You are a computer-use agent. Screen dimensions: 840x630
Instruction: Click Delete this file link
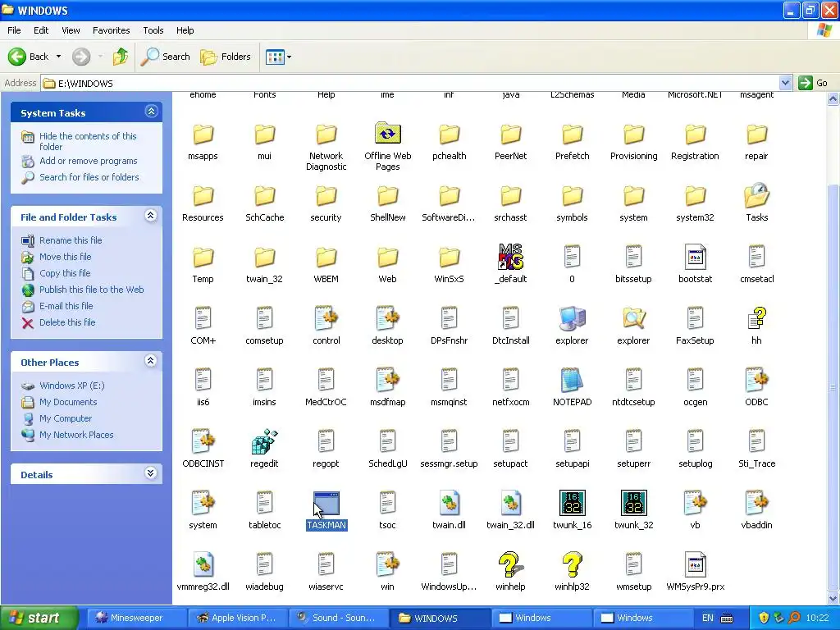67,322
